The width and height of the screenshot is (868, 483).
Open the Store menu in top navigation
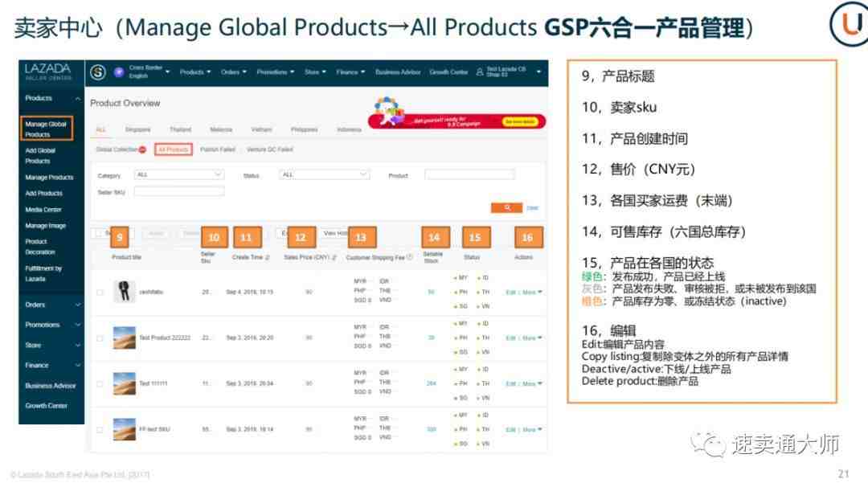pyautogui.click(x=315, y=72)
